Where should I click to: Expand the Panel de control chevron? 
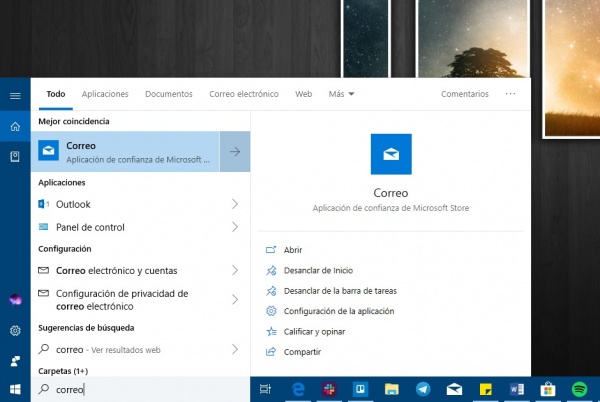(235, 227)
